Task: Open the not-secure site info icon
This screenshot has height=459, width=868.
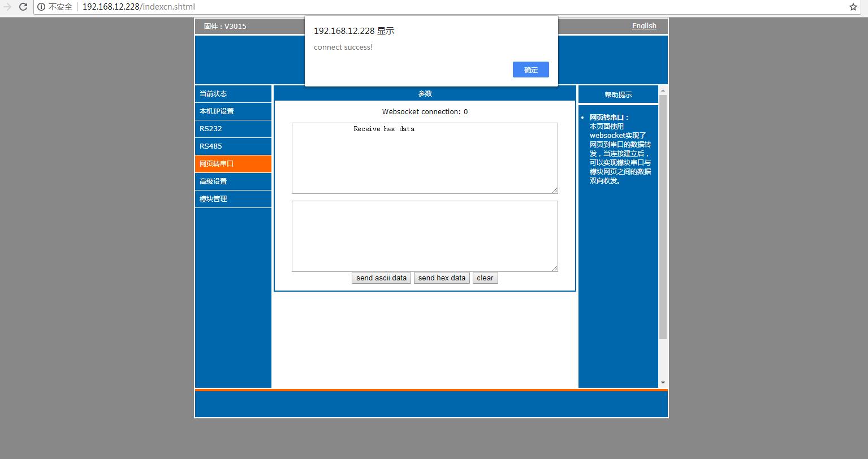Action: click(41, 7)
